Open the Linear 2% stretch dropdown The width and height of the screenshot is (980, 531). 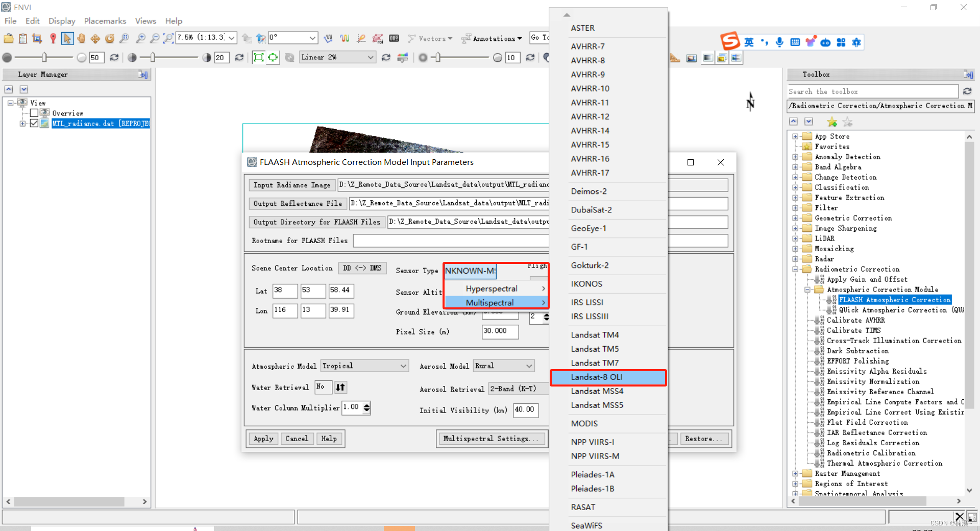(x=371, y=57)
